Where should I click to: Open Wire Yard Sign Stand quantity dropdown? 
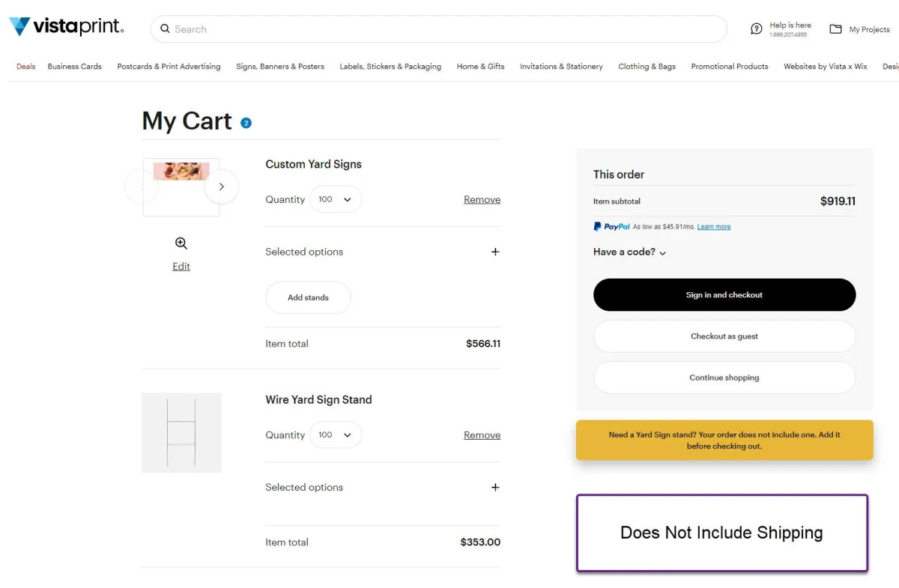[335, 434]
